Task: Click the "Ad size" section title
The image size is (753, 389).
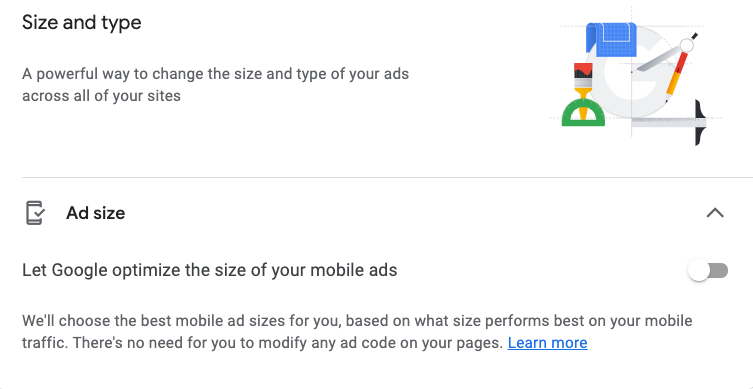Action: tap(96, 213)
